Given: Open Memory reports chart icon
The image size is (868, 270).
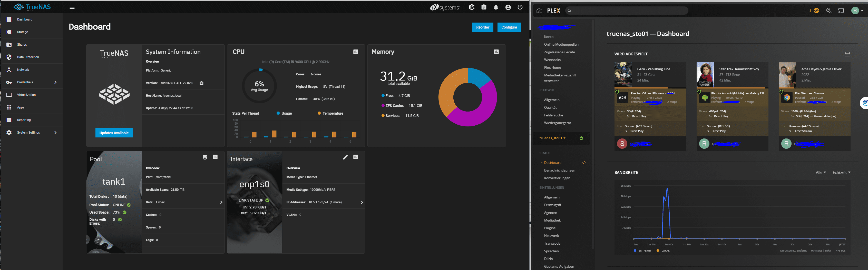Looking at the screenshot, I should [x=496, y=52].
